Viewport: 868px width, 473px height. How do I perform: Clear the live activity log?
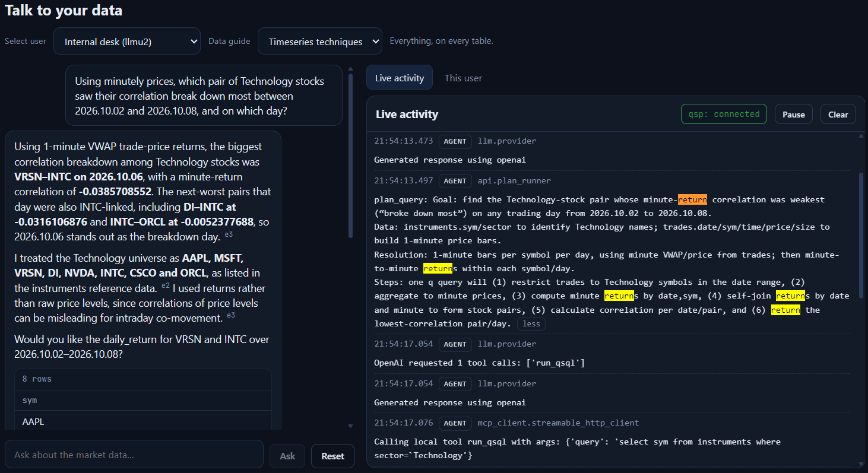(838, 114)
